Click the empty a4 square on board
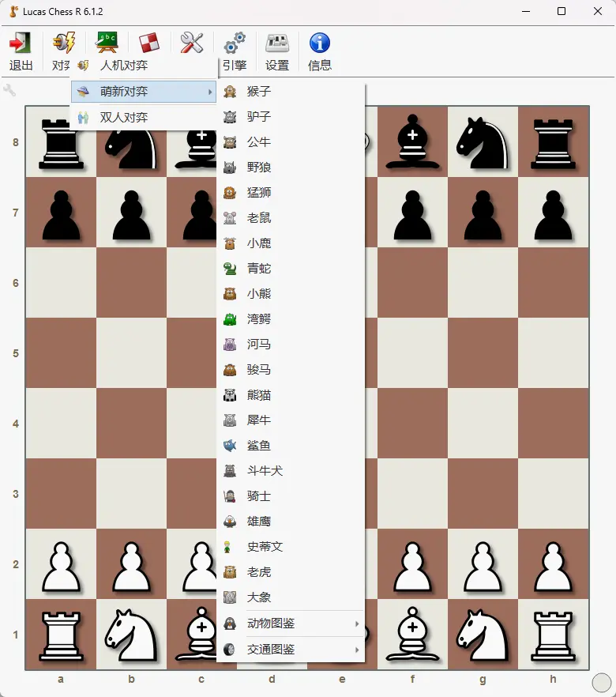The image size is (616, 697). tap(61, 424)
